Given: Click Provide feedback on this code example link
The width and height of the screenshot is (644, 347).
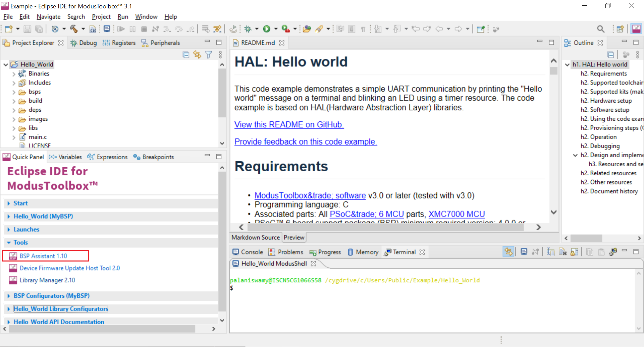Looking at the screenshot, I should click(306, 142).
